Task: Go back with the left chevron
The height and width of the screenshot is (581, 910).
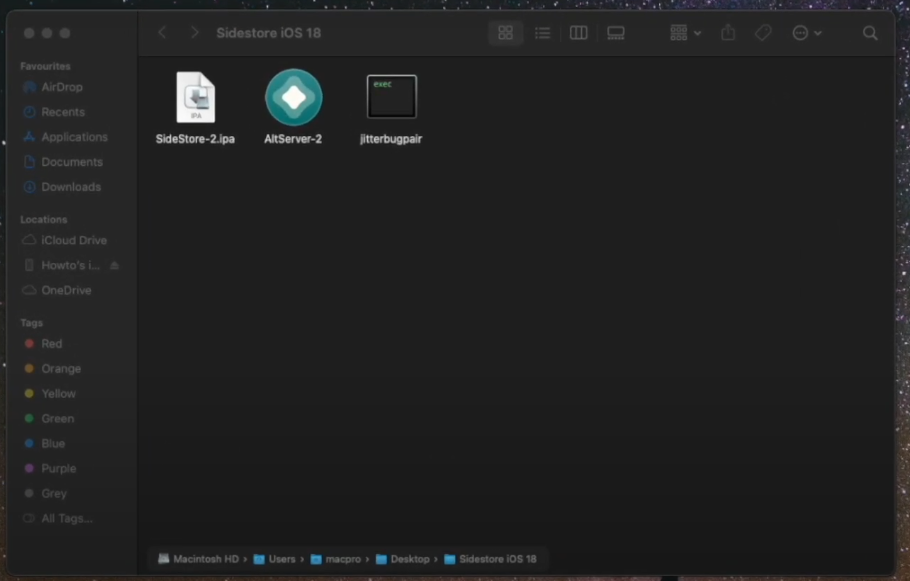Action: point(162,33)
